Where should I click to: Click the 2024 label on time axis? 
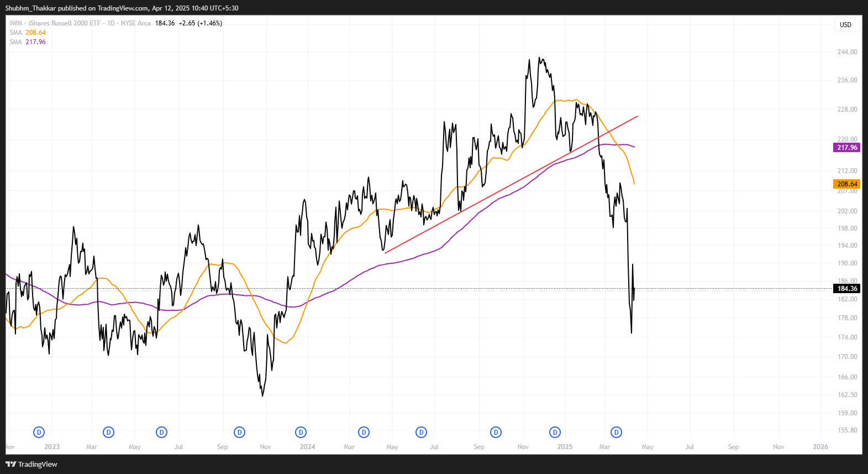click(x=308, y=447)
